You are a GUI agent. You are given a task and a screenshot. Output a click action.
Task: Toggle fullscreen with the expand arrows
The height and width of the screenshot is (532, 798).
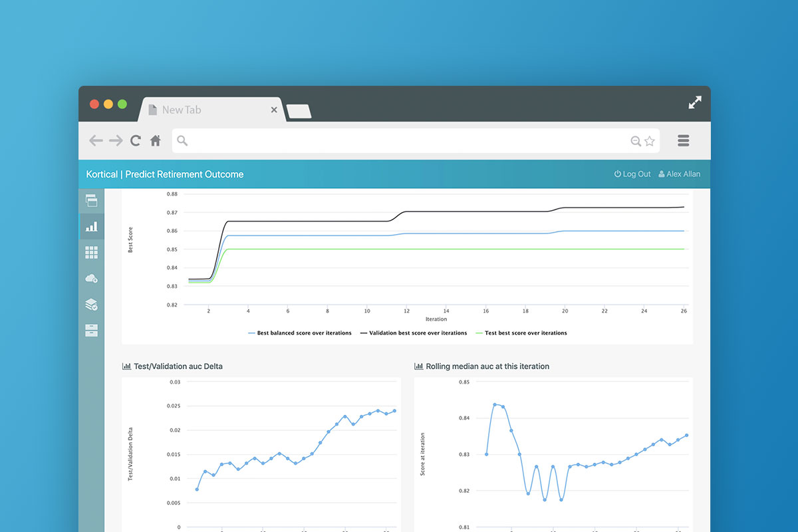(x=695, y=103)
